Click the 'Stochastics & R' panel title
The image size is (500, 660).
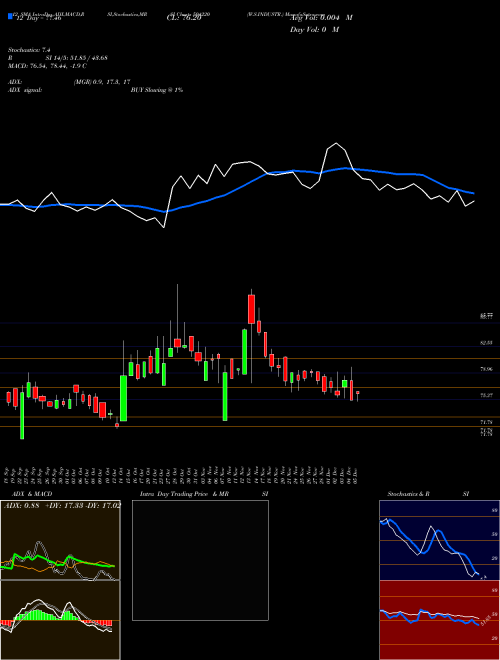pyautogui.click(x=408, y=494)
